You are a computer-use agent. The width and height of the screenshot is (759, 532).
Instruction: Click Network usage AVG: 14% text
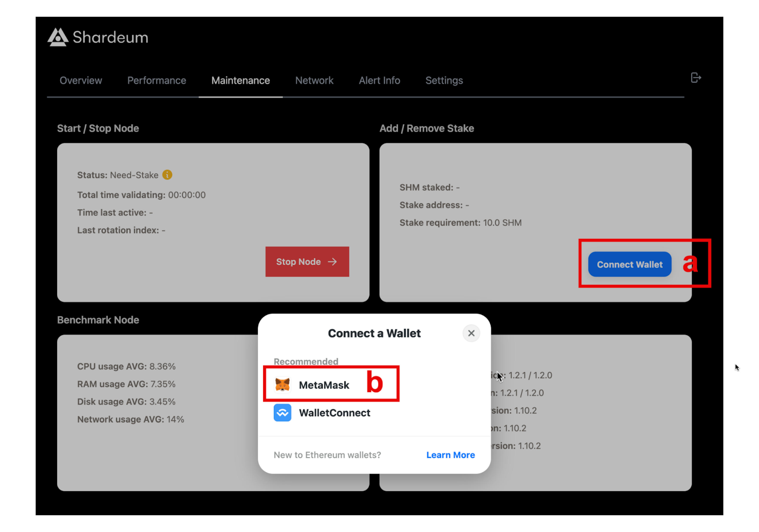[x=131, y=419]
